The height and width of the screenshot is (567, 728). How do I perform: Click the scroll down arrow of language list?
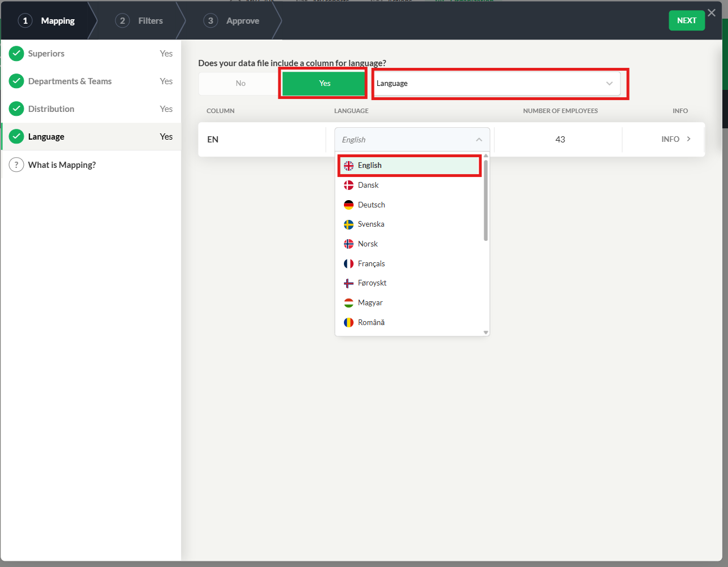485,332
